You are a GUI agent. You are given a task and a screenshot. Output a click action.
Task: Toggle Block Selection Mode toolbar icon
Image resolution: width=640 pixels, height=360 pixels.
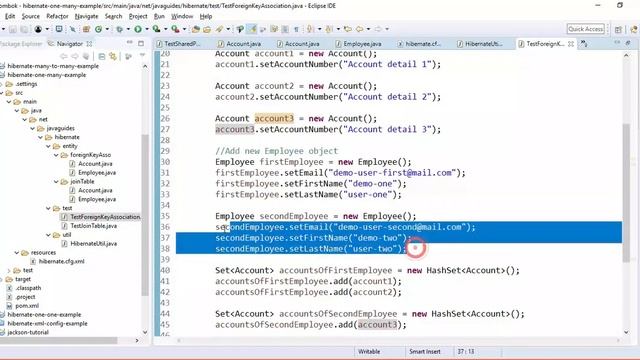pyautogui.click(x=285, y=29)
